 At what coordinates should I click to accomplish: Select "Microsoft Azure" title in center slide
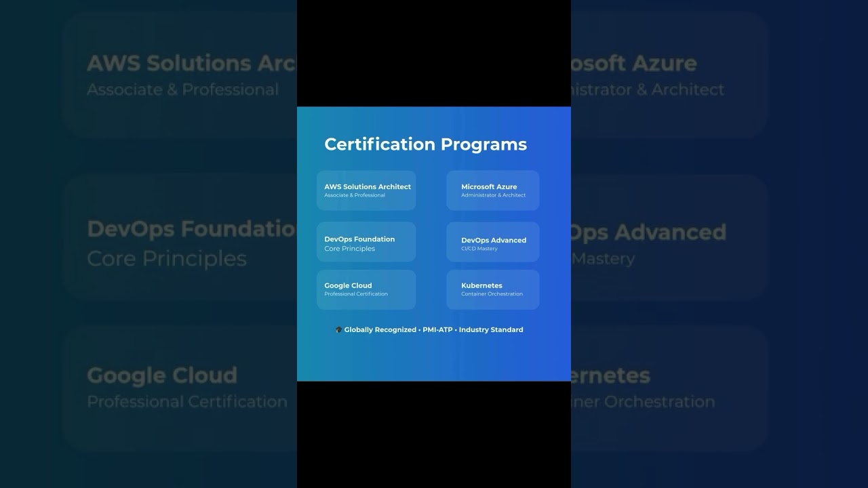click(x=489, y=186)
